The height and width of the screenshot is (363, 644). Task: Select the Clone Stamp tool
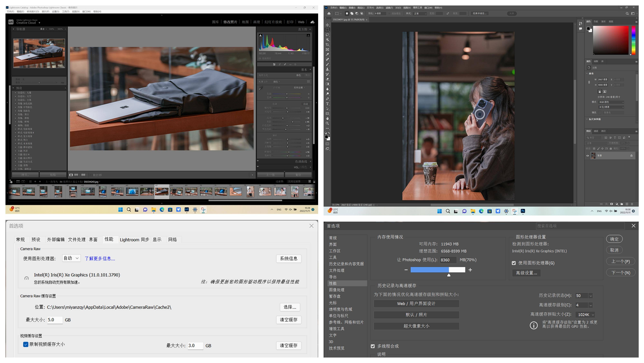click(x=327, y=69)
